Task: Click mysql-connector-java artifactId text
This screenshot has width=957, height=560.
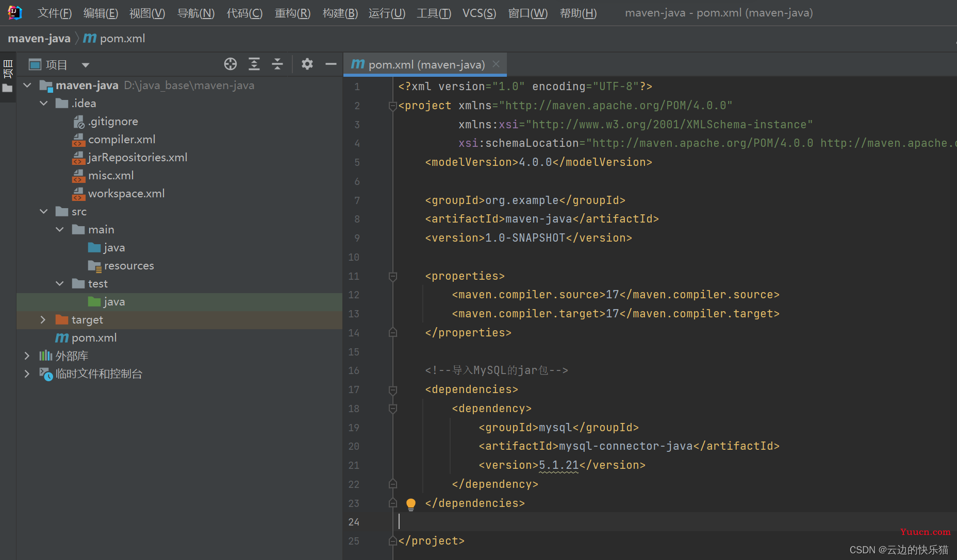Action: coord(626,446)
